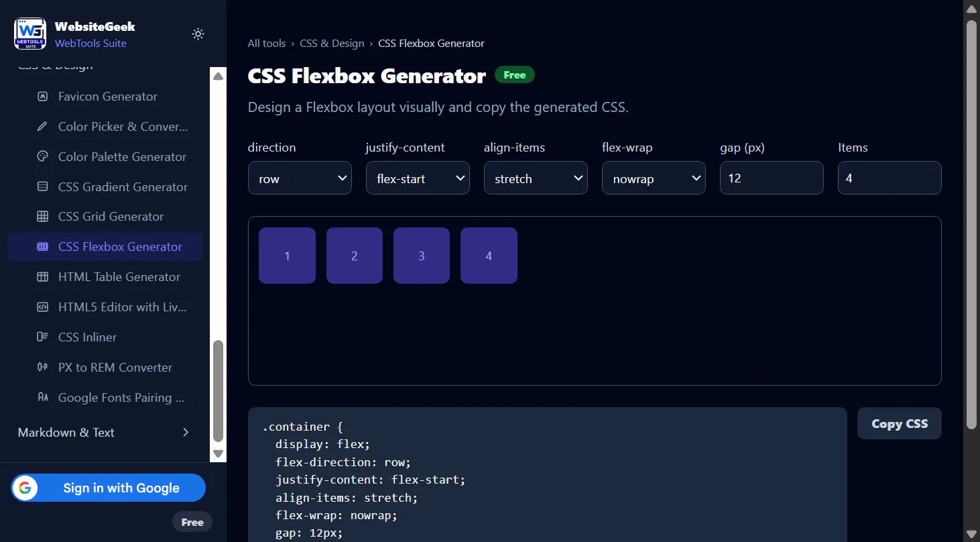980x542 pixels.
Task: Click the CSS Flexbox Generator sidebar icon
Action: point(43,247)
